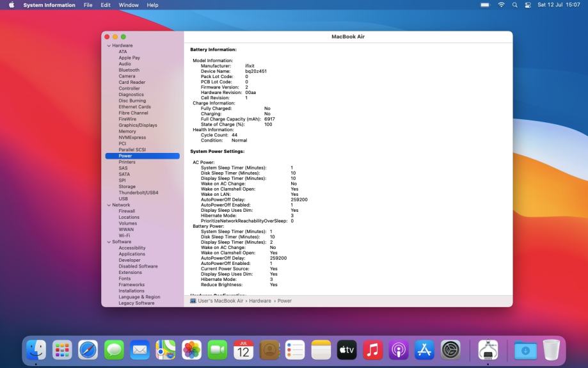Select Graphics/Displays in the sidebar

click(x=138, y=125)
